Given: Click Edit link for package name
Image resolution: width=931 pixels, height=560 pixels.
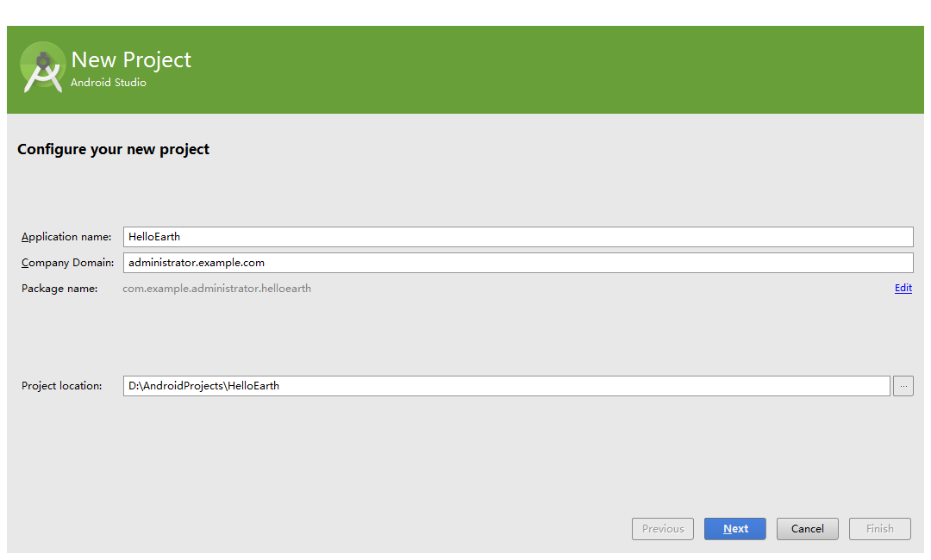Looking at the screenshot, I should (903, 288).
